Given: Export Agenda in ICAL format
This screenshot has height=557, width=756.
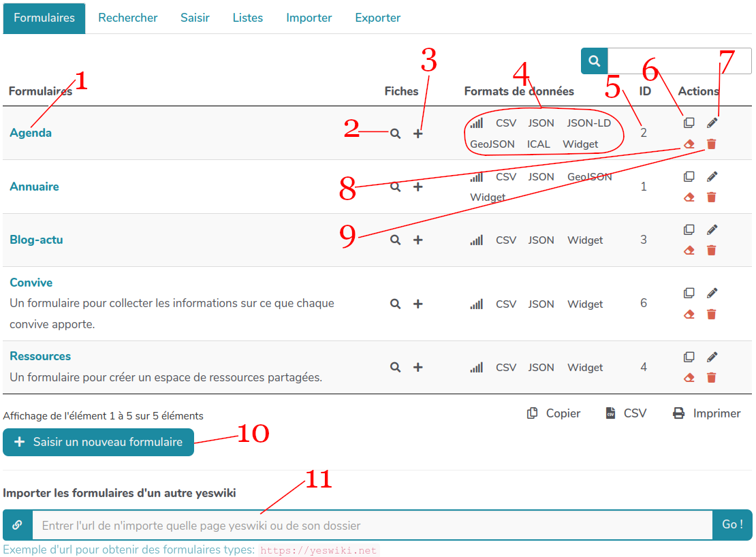Looking at the screenshot, I should [x=538, y=144].
